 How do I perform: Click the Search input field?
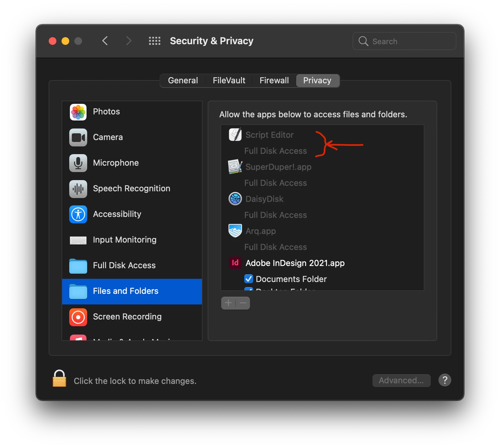(404, 41)
